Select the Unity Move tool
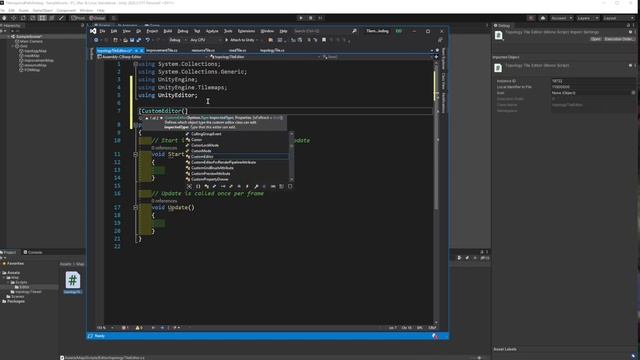 point(13,18)
